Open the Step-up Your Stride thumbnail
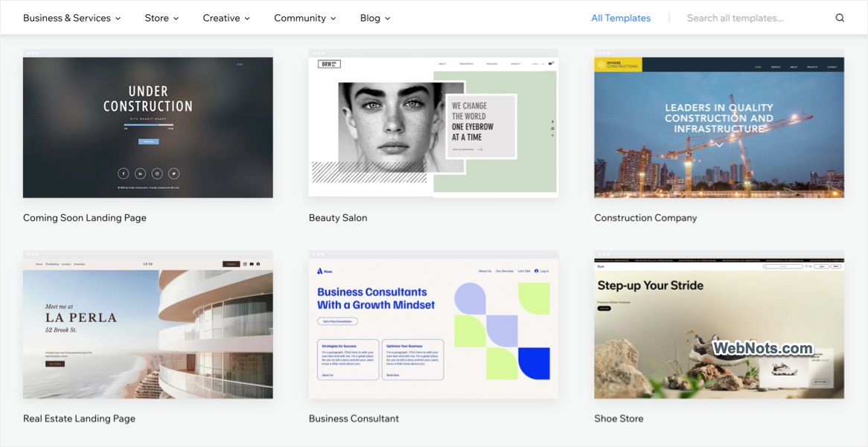The height and width of the screenshot is (447, 868). click(x=719, y=328)
